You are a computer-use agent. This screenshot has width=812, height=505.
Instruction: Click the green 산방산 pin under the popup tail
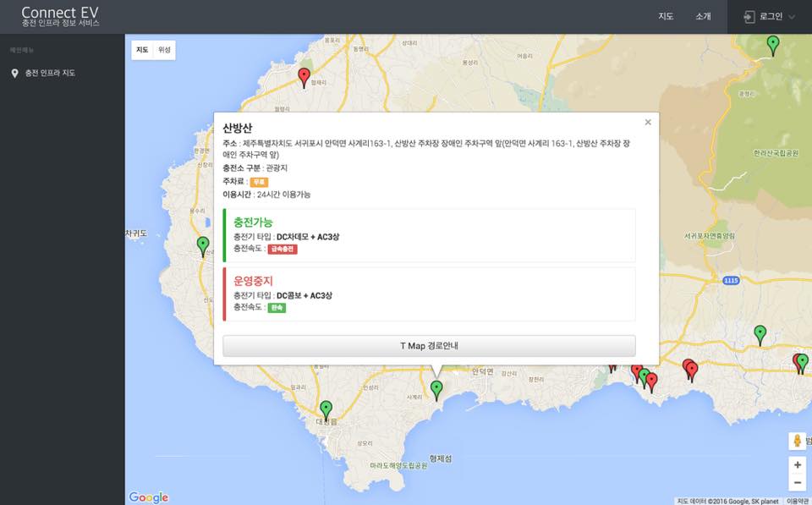coord(436,391)
